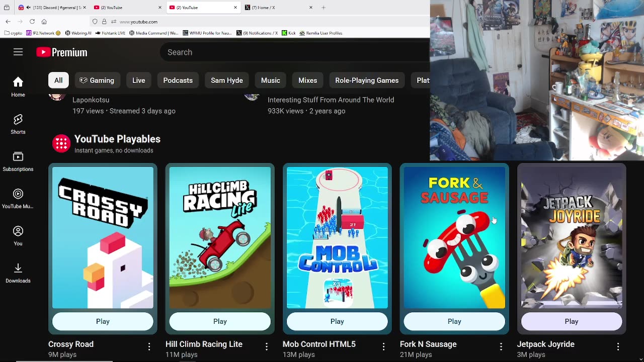Select the Sam Hyde filter chip

tap(227, 80)
